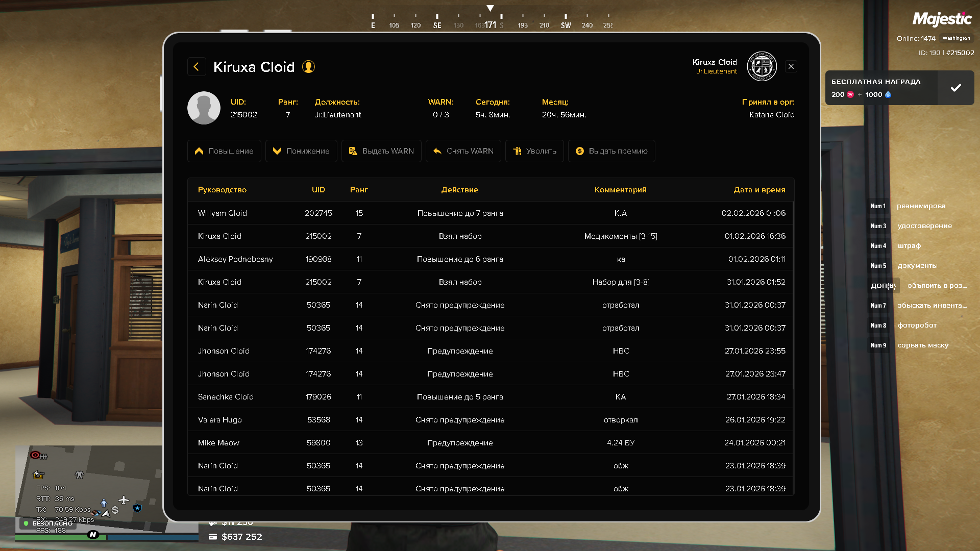This screenshot has width=980, height=551.
Task: Close the tablet panel with X
Action: pos(791,66)
